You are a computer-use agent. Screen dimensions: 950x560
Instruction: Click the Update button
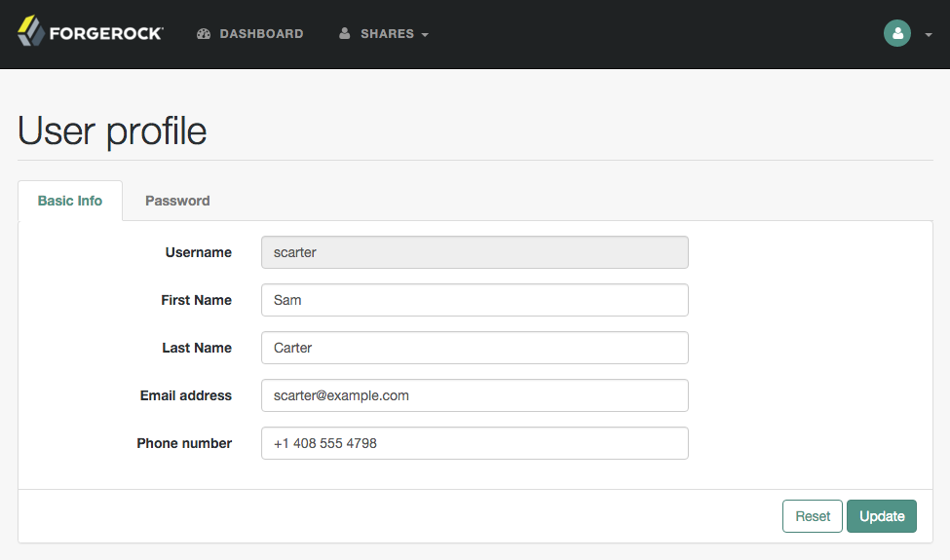(882, 516)
